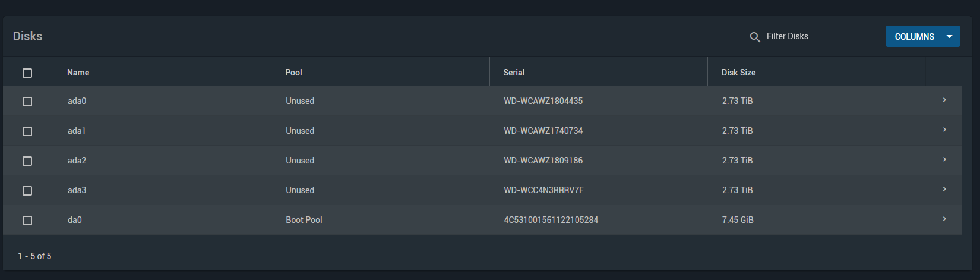Viewport: 980px width, 280px height.
Task: Sort by the Name column header
Action: [78, 73]
